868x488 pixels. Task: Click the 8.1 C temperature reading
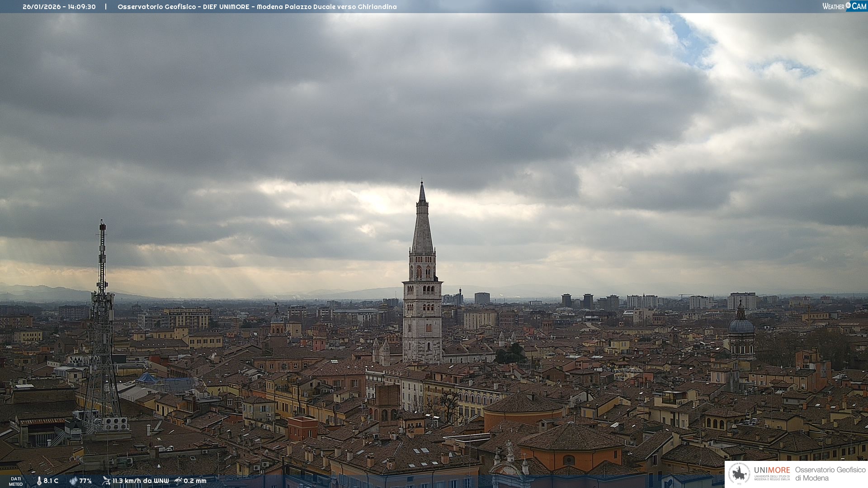click(x=51, y=481)
